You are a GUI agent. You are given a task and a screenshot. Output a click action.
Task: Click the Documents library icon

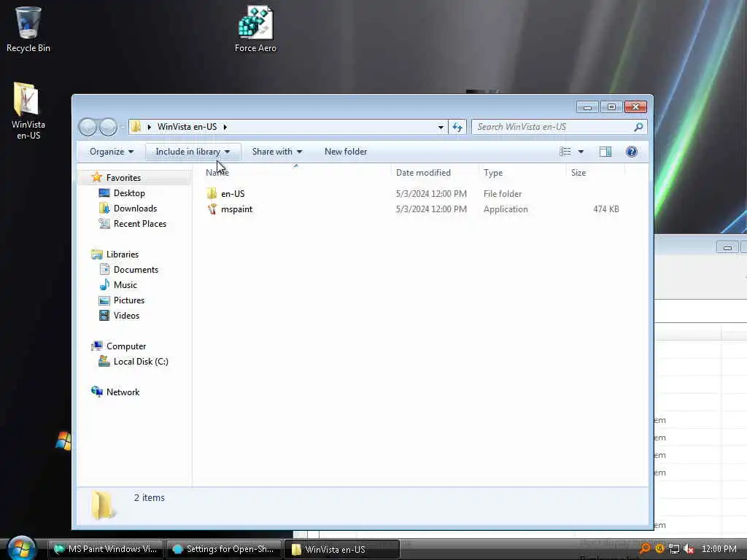coord(104,270)
